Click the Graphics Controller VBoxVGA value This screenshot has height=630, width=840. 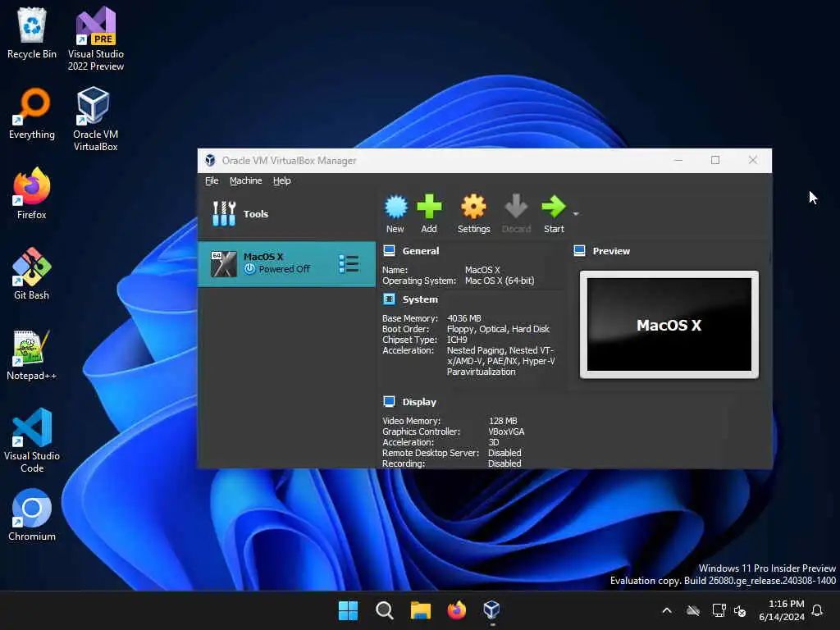pos(506,431)
